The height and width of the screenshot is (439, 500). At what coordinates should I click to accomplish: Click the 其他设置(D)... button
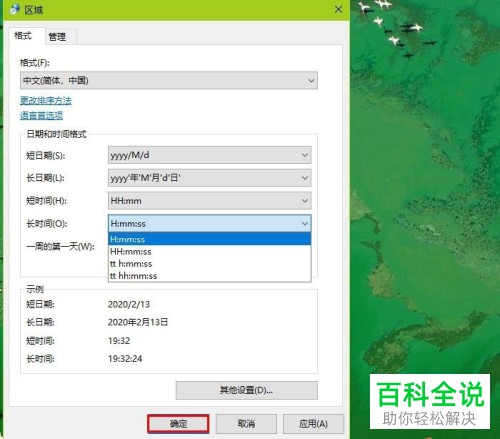pos(247,390)
